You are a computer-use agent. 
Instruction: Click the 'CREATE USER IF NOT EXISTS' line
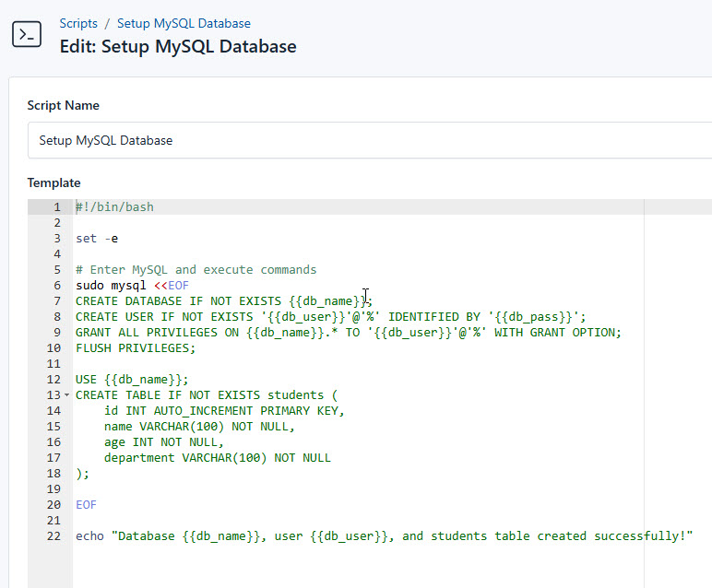point(330,317)
